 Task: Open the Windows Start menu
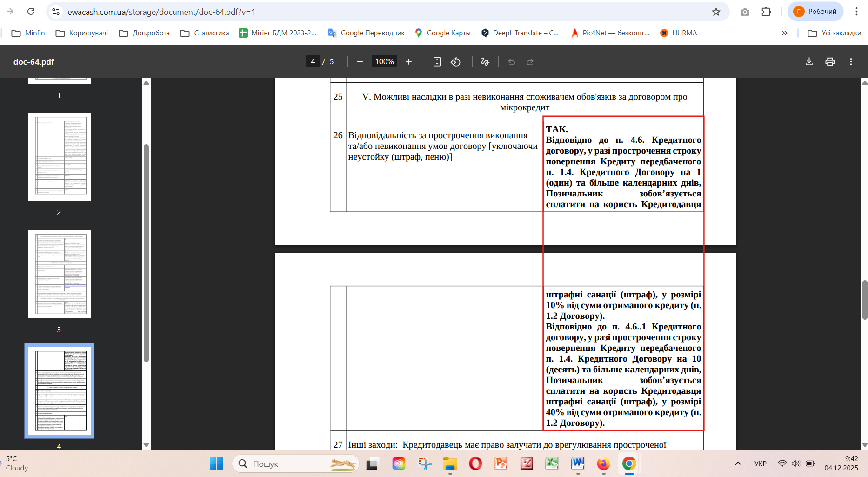216,464
